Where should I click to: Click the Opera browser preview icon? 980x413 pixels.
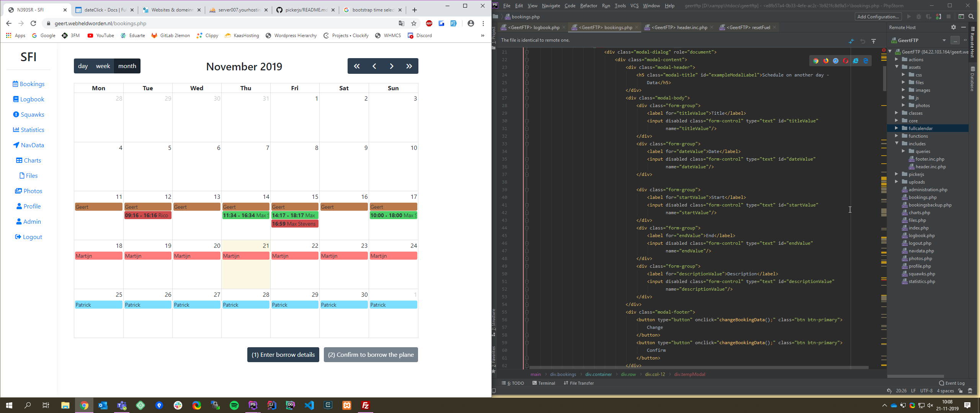coord(846,61)
